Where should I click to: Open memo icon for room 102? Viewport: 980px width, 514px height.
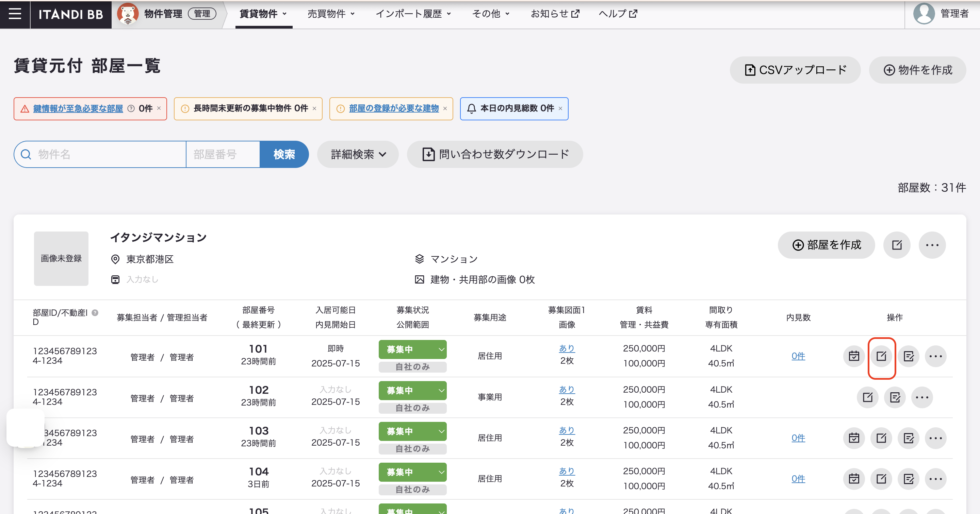pos(895,397)
